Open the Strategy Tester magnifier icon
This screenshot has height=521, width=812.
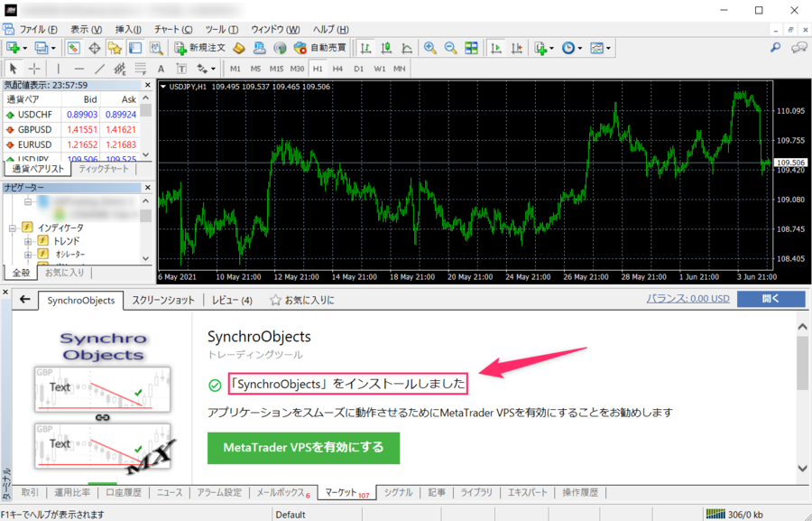pos(156,48)
